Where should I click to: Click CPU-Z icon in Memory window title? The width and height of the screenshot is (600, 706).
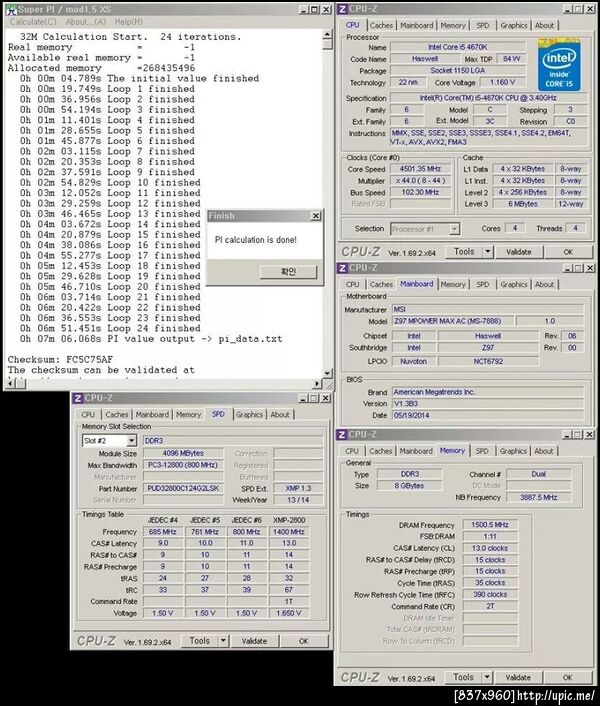click(342, 434)
